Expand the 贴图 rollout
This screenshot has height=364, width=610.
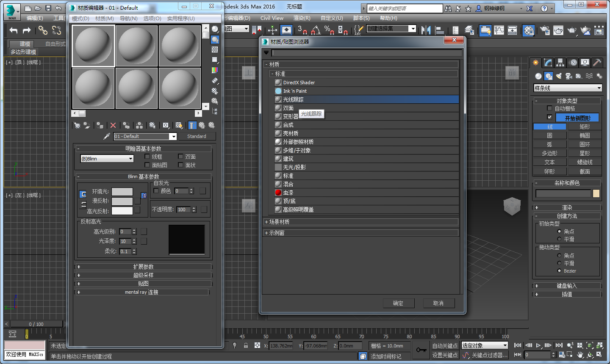(x=143, y=284)
